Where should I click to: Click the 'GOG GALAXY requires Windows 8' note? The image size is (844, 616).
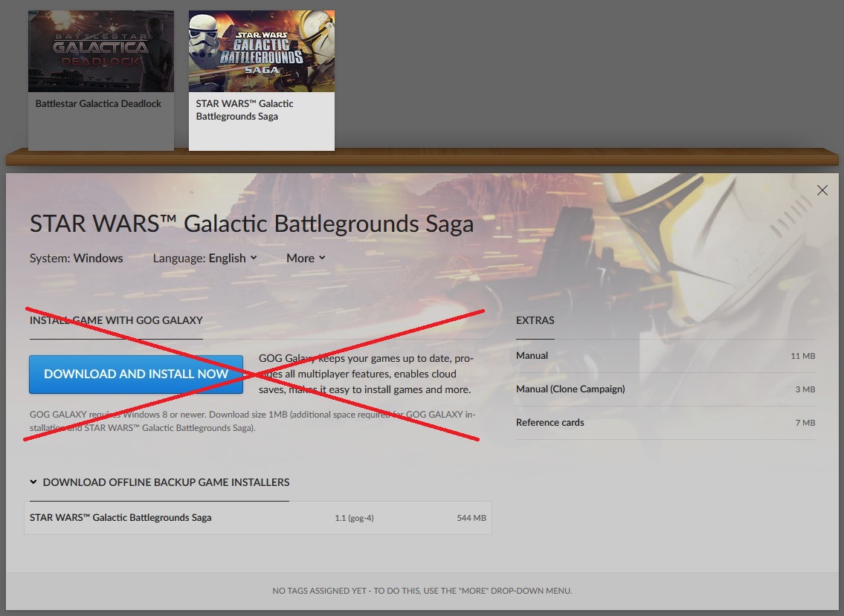coord(252,421)
